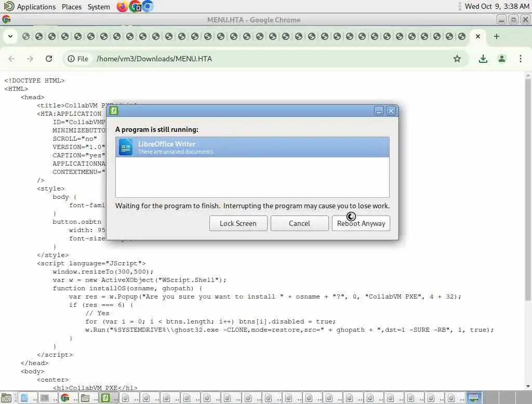Screen dimensions: 532x404
Task: Go forward in Chrome
Action: click(x=30, y=59)
